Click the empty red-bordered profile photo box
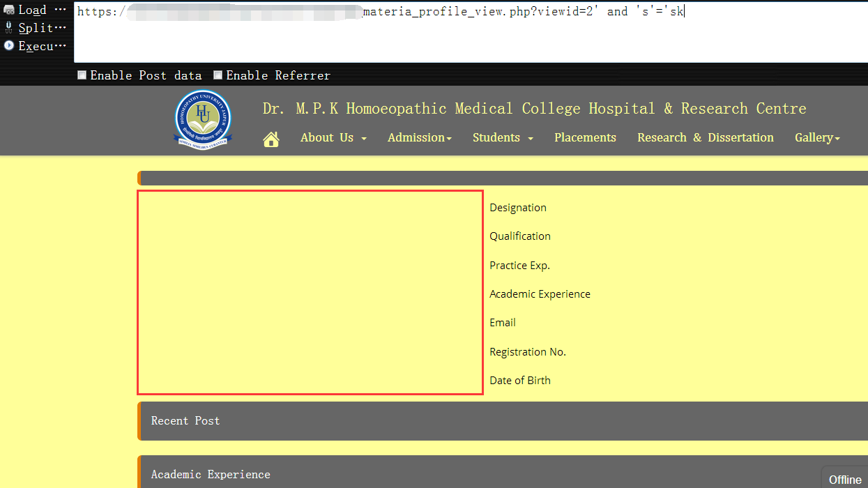Viewport: 868px width, 488px height. 310,292
